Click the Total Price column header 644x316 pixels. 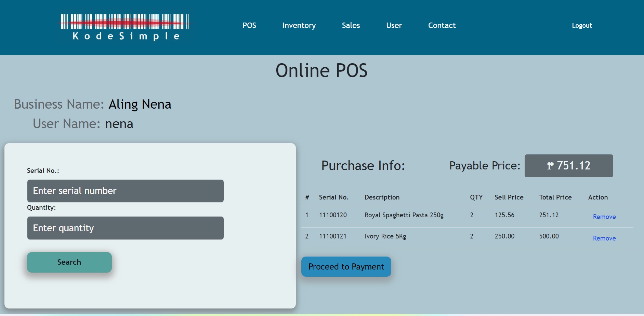point(555,197)
